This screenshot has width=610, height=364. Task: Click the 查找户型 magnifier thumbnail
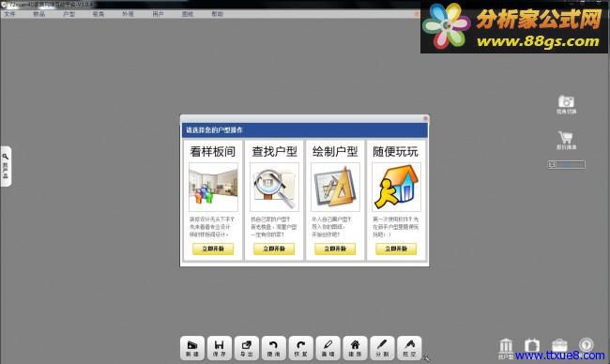coord(274,187)
